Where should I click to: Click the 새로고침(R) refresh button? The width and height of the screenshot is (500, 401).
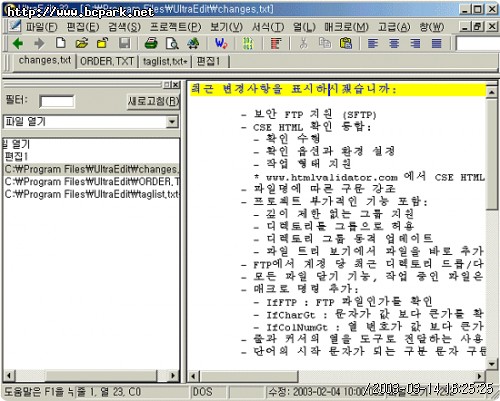154,101
